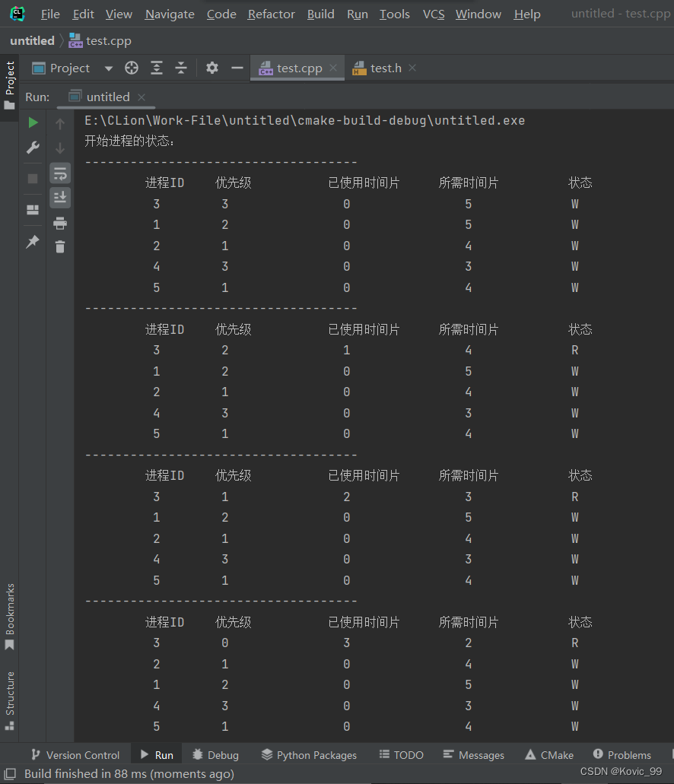Screen dimensions: 674x784
Task: Hide the Project tool window
Action: point(237,68)
